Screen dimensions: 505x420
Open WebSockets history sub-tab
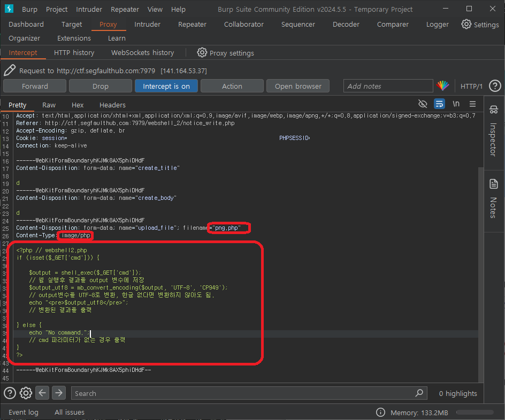pyautogui.click(x=142, y=52)
